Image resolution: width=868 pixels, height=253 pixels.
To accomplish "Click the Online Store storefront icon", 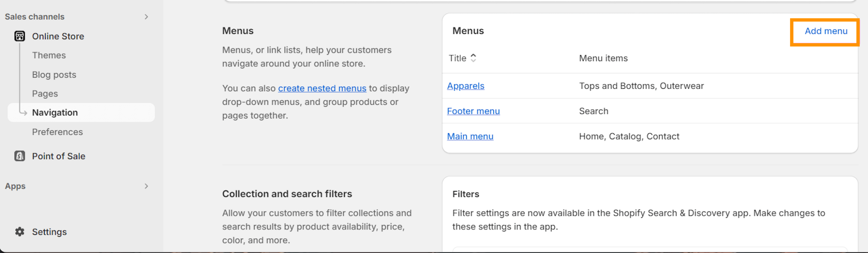I will (20, 36).
